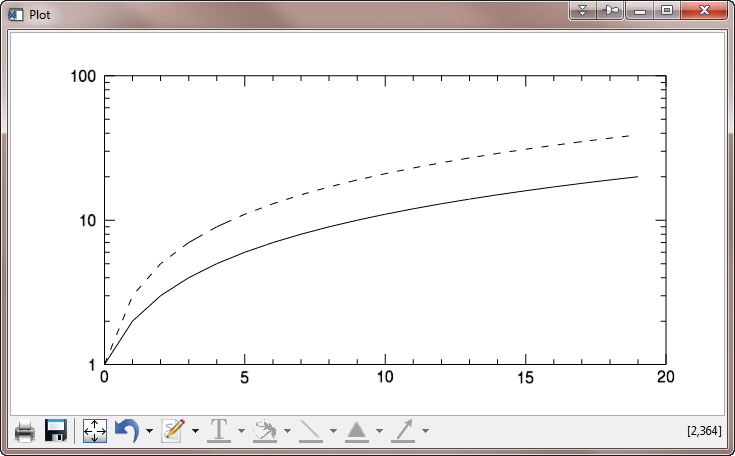Select the diagonal line drawing tool
Viewport: 735px width, 456px height.
(x=311, y=431)
